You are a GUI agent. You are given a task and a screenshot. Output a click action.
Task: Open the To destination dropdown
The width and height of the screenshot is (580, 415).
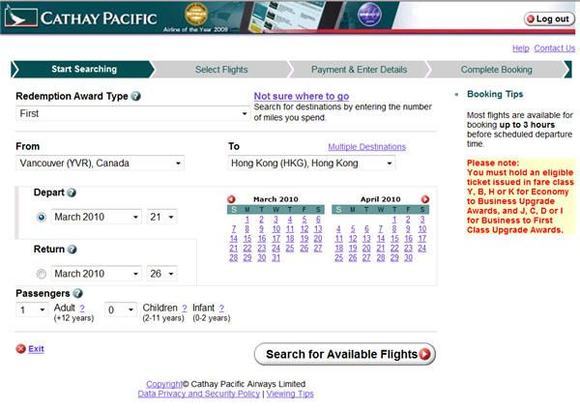[x=311, y=163]
